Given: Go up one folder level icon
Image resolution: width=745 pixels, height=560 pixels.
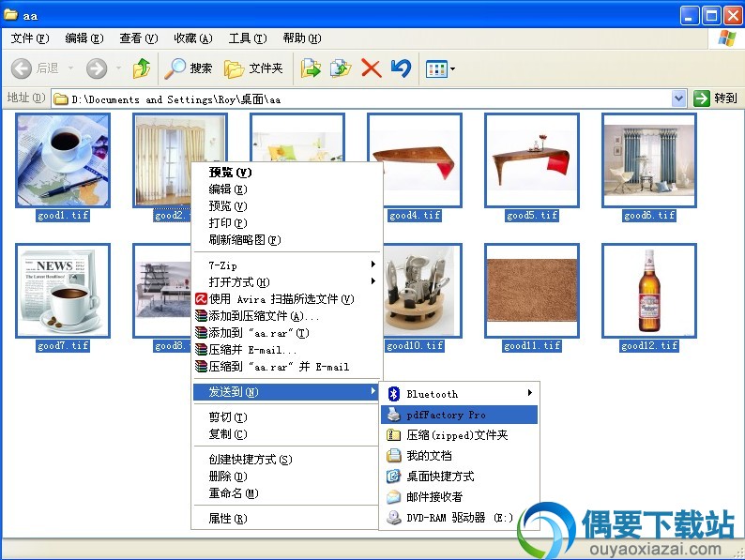Looking at the screenshot, I should pyautogui.click(x=141, y=68).
